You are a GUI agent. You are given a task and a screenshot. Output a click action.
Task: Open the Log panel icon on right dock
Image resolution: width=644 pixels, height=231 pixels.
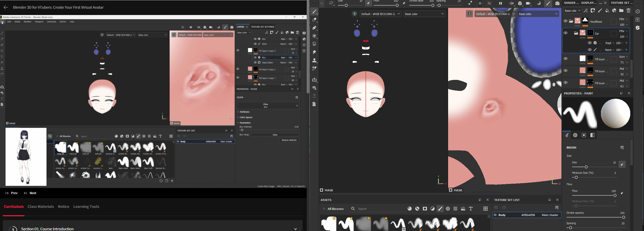pos(638,20)
